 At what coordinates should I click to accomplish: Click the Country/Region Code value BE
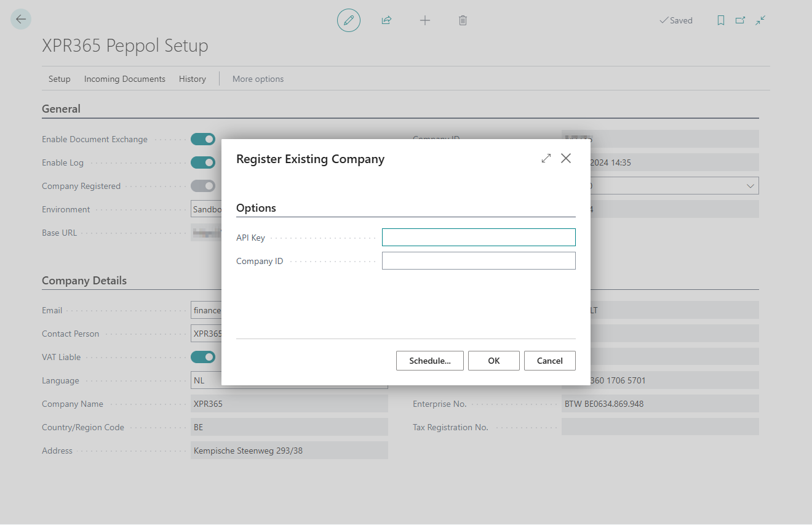pos(289,427)
